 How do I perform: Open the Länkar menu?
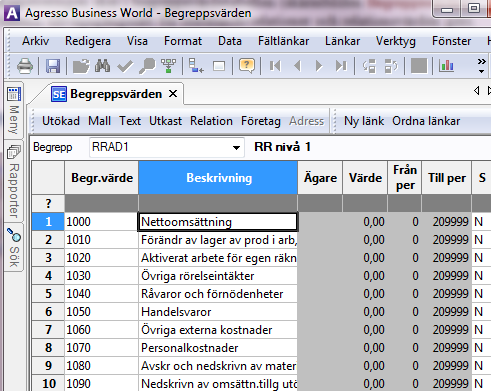click(x=342, y=41)
